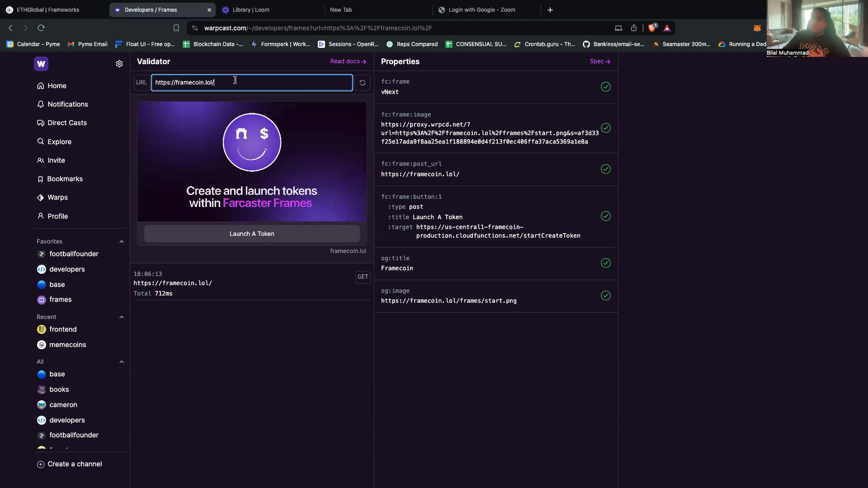This screenshot has width=868, height=488.
Task: Open Spec link in Properties
Action: [600, 61]
